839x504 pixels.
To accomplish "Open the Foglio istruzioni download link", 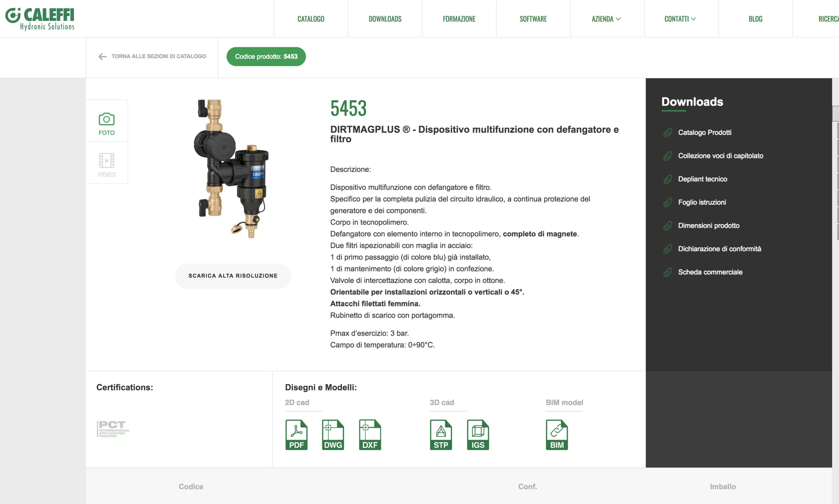I will pyautogui.click(x=702, y=203).
